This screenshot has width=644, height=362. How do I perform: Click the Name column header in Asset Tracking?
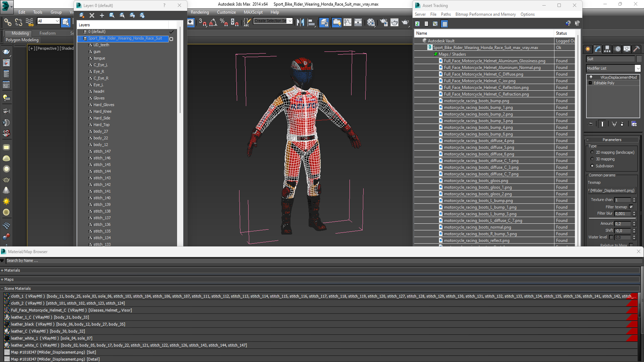pyautogui.click(x=484, y=33)
